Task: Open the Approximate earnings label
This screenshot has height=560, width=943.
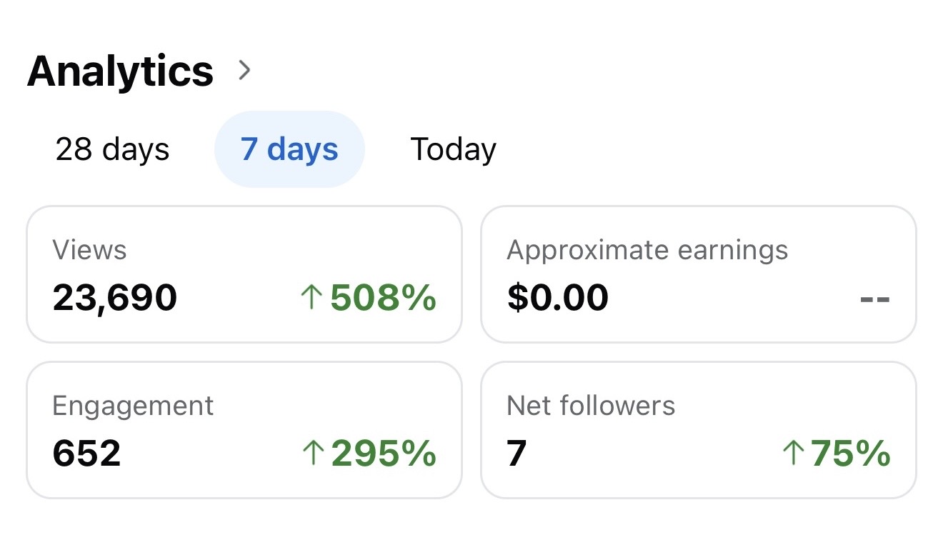Action: tap(647, 250)
